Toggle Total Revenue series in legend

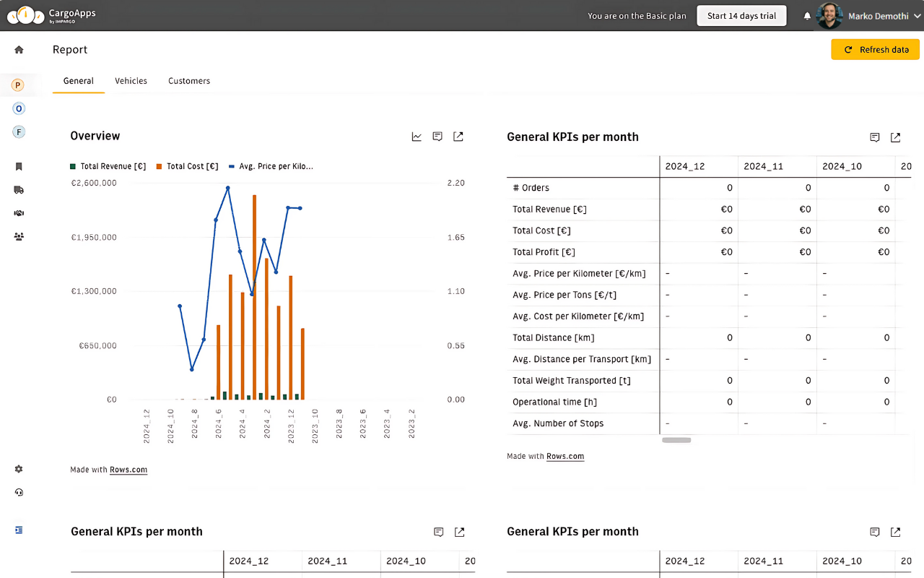(108, 166)
